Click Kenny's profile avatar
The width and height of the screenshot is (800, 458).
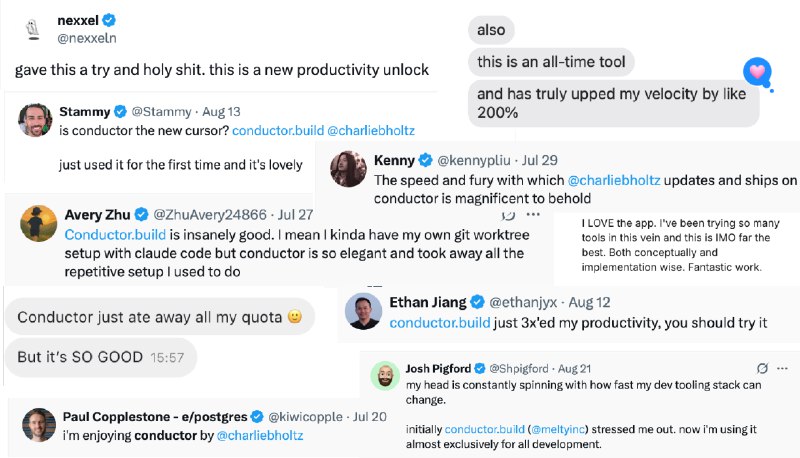click(x=347, y=169)
